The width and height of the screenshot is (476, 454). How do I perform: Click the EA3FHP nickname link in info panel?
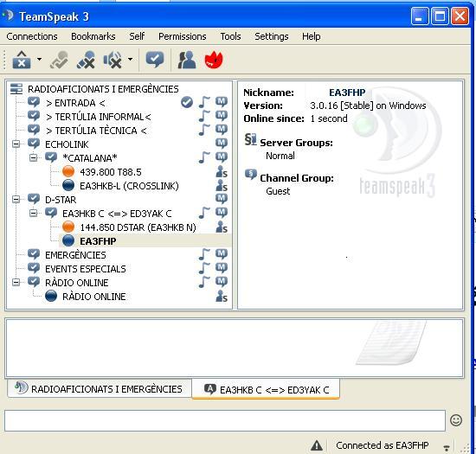(x=347, y=93)
